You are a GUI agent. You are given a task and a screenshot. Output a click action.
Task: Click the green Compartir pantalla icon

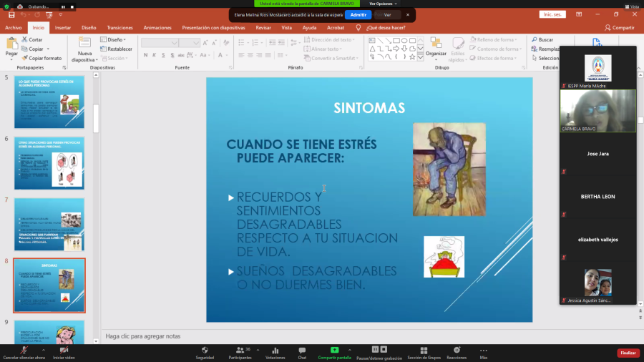coord(334,350)
